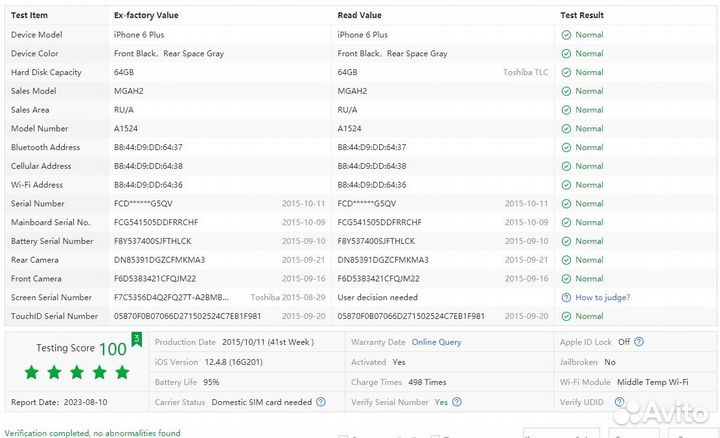Screen dimensions: 720x438
Task: Open the How to judge? link
Action: [602, 298]
